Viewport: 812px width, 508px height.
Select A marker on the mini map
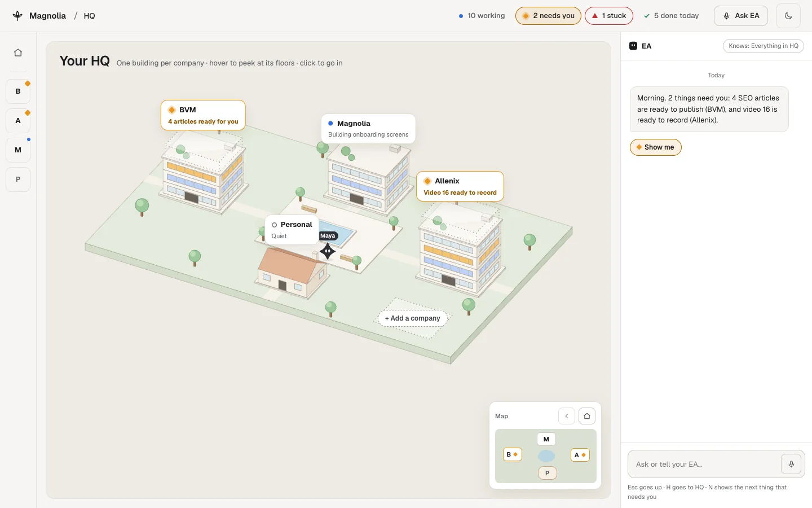pyautogui.click(x=580, y=455)
